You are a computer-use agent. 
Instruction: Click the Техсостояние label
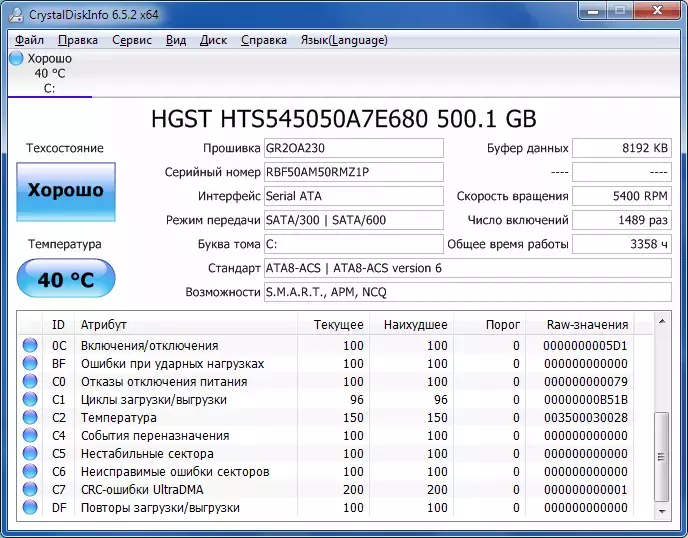64,148
